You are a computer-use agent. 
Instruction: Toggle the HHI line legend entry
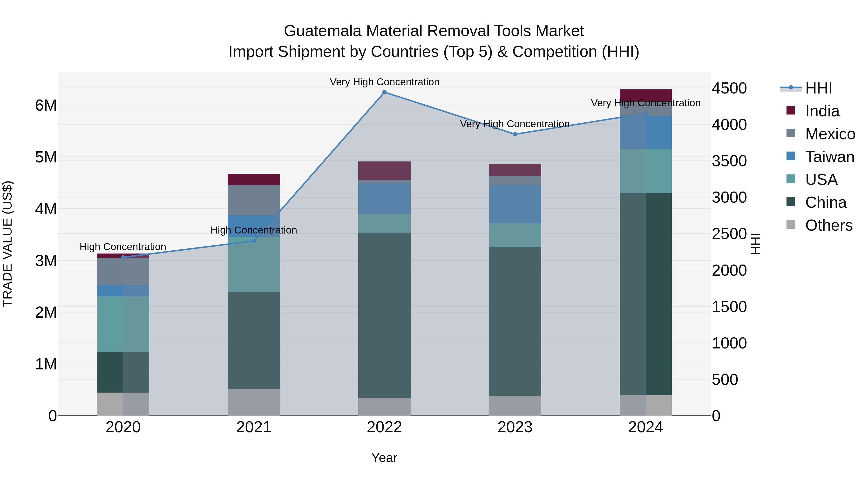tap(806, 88)
